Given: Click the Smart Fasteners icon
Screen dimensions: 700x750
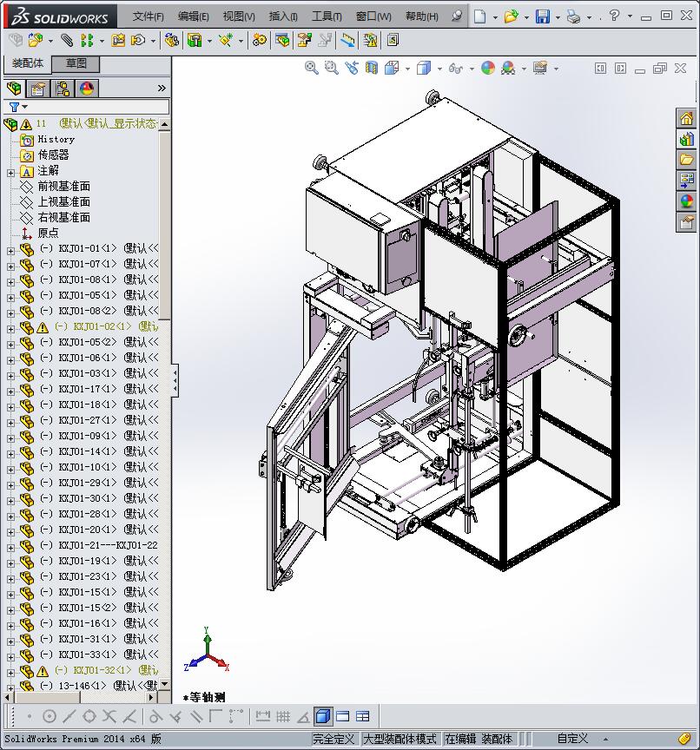Looking at the screenshot, I should click(x=118, y=40).
